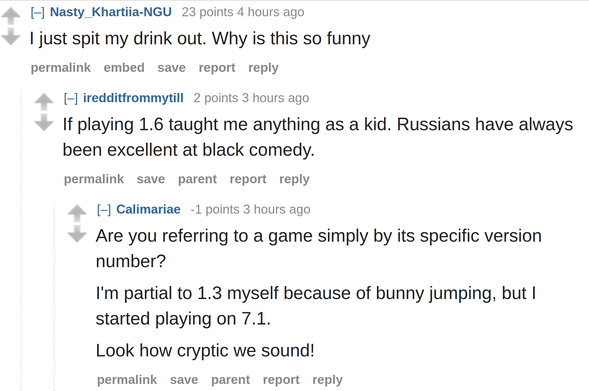Image resolution: width=589 pixels, height=391 pixels.
Task: Open Nasty_Khartiia-NGU's user profile
Action: coord(111,12)
